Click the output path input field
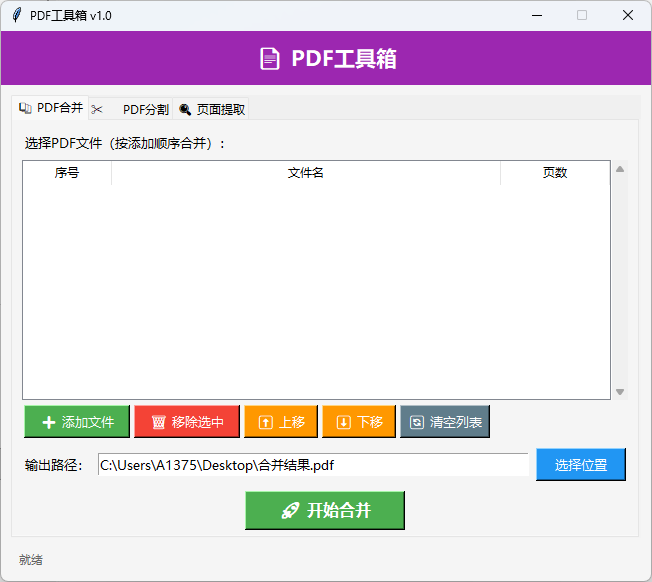 point(313,465)
